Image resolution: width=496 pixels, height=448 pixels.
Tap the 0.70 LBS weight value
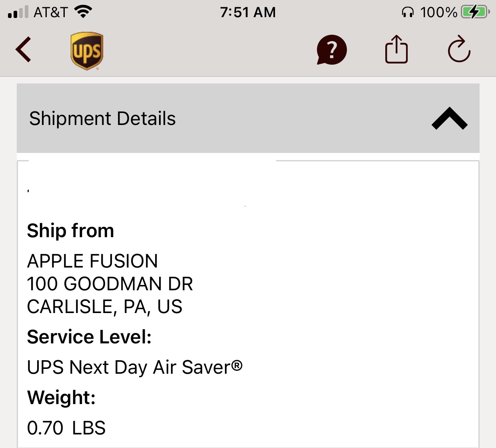click(x=66, y=428)
